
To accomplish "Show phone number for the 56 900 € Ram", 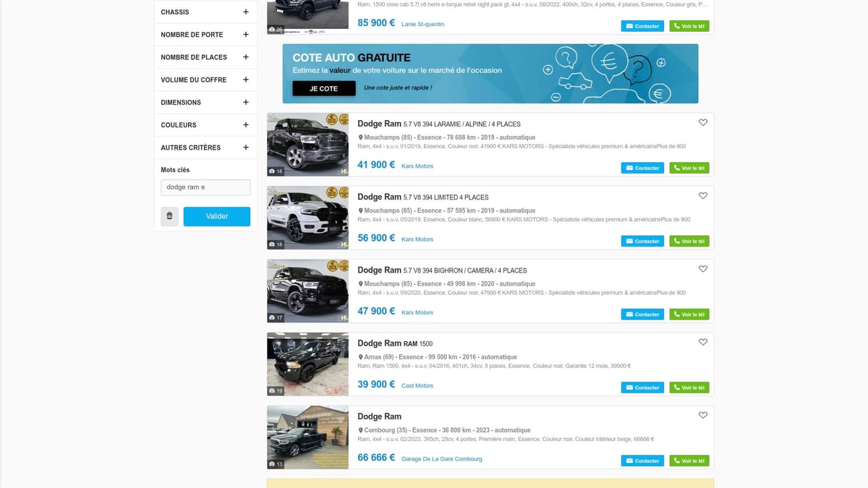I will point(689,241).
